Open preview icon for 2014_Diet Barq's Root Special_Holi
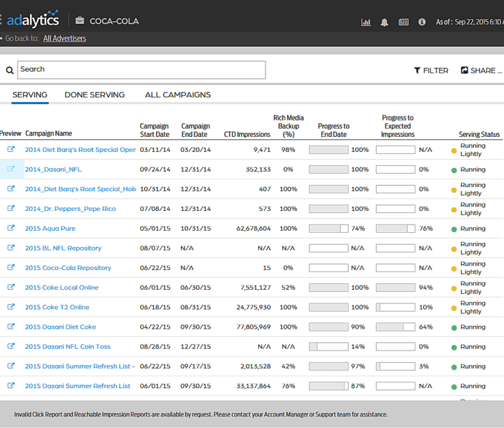The image size is (504, 428). pyautogui.click(x=11, y=188)
